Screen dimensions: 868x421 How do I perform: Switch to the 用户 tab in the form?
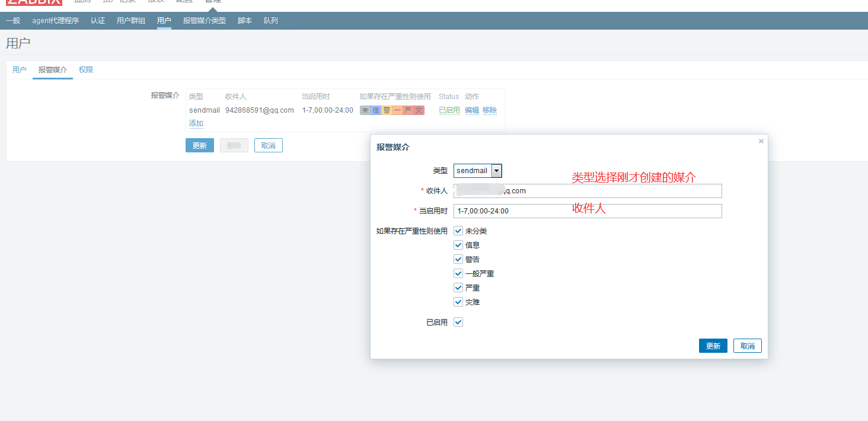(20, 70)
